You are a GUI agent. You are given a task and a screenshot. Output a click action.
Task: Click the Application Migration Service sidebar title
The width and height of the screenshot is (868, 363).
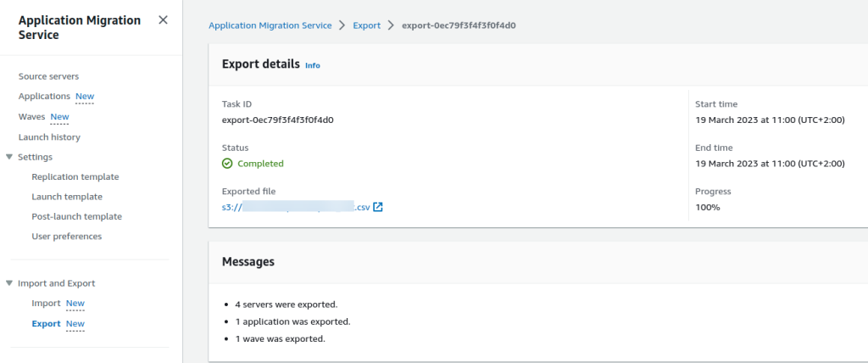(80, 28)
